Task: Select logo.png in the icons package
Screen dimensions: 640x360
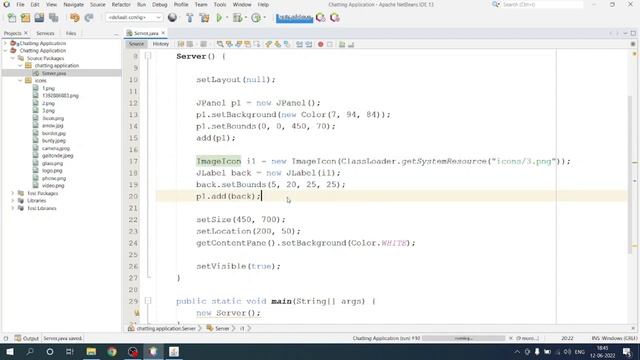Action: pyautogui.click(x=52, y=171)
